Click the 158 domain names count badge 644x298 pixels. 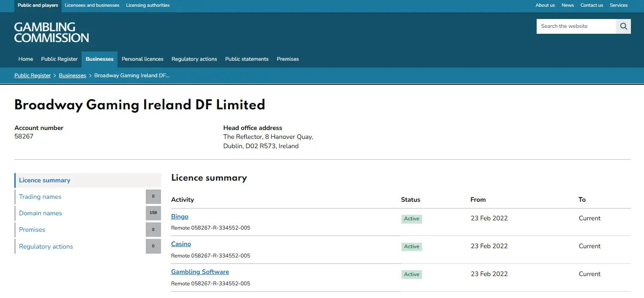point(153,213)
